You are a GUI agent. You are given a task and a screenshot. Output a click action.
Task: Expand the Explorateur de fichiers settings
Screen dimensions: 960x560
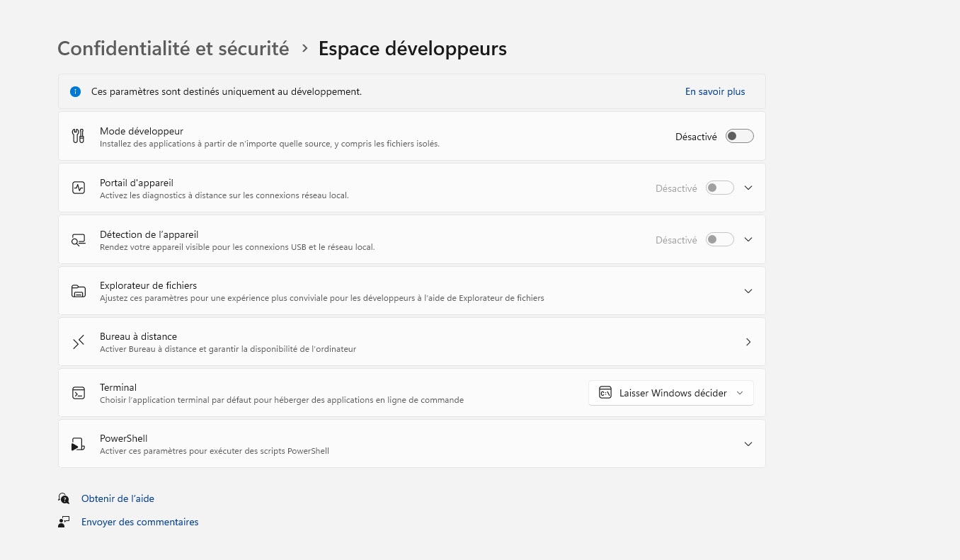[x=748, y=291]
